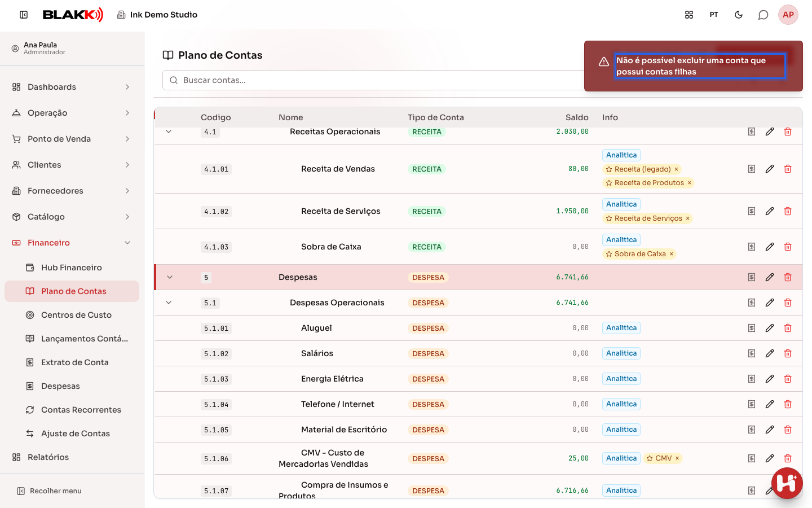Expand the Ponto de Venda menu

(x=72, y=139)
